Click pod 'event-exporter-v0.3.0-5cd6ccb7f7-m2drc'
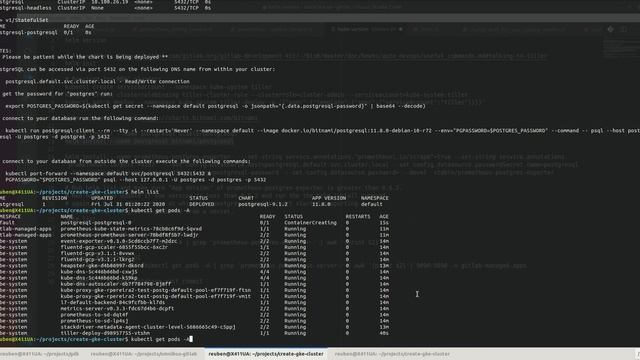The width and height of the screenshot is (640, 360). click(x=119, y=241)
